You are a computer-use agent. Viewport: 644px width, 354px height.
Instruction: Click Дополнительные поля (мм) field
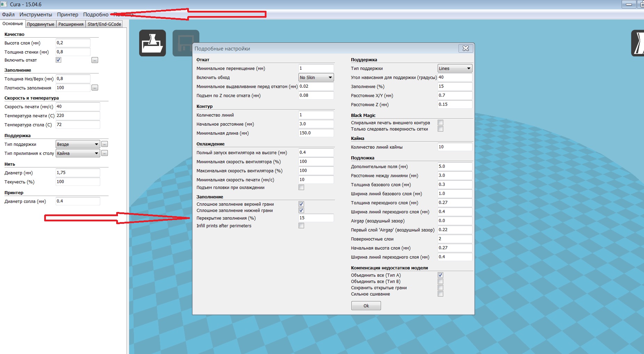455,166
